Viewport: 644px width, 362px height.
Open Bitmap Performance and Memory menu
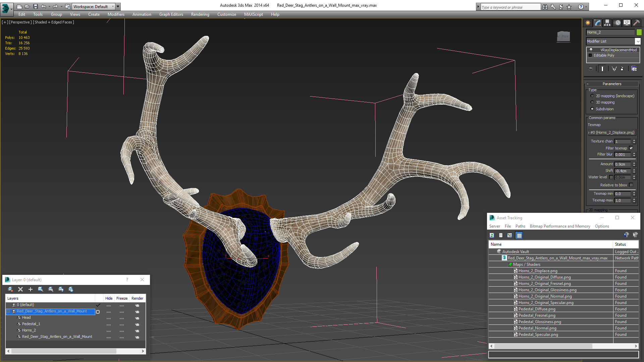click(560, 226)
